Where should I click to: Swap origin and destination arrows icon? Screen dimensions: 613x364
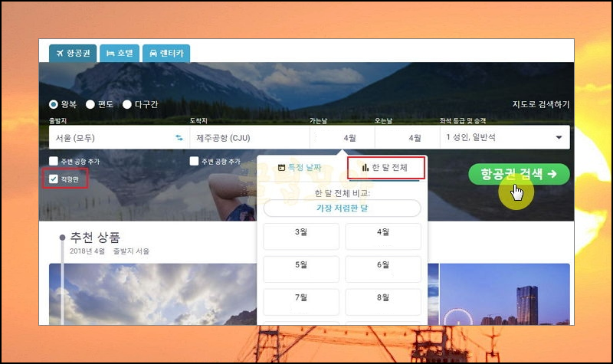tap(179, 138)
